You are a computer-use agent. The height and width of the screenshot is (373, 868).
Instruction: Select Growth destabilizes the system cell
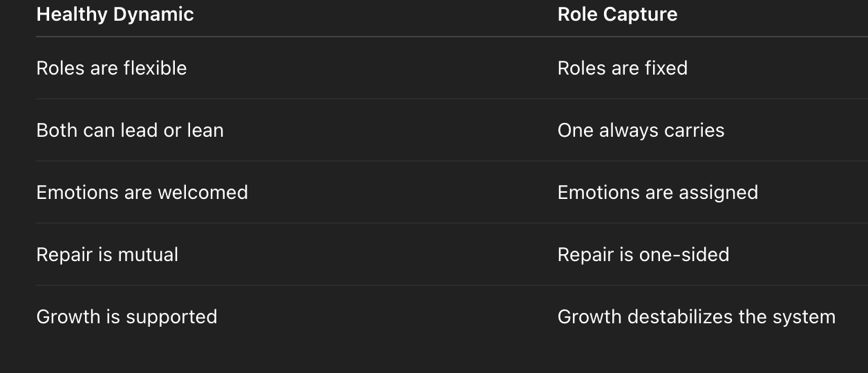click(697, 316)
